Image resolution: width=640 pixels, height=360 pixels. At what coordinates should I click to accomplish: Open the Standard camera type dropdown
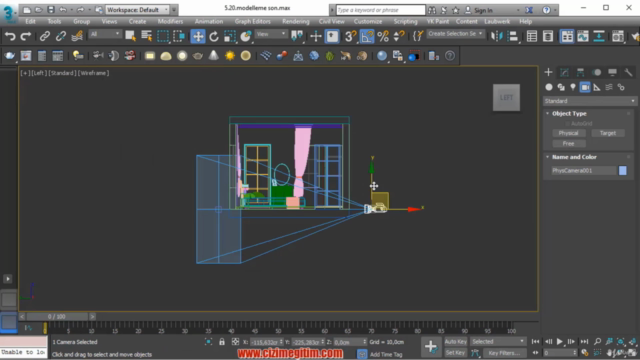point(589,101)
